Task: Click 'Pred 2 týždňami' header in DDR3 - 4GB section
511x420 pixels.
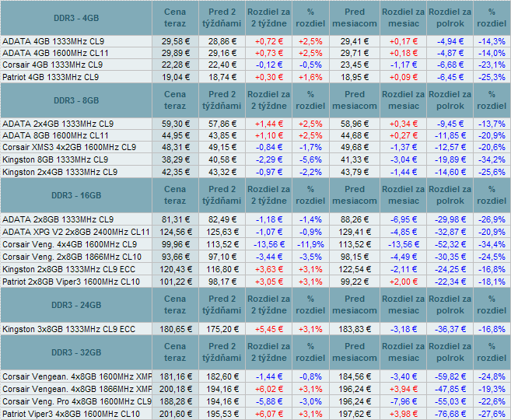Action: (222, 18)
